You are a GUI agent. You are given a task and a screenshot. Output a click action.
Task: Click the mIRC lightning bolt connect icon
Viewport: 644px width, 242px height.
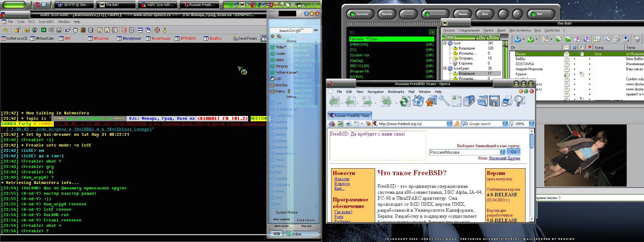[x=5, y=30]
